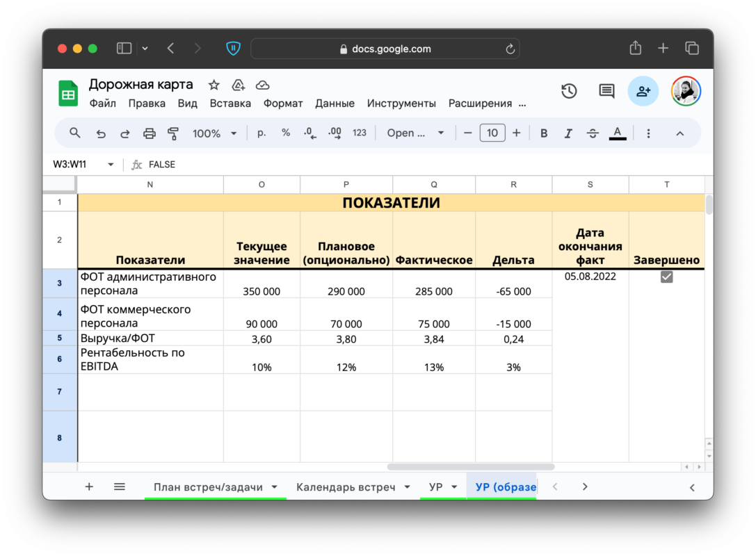
Task: Click the share button to invite collaborators
Action: (643, 91)
